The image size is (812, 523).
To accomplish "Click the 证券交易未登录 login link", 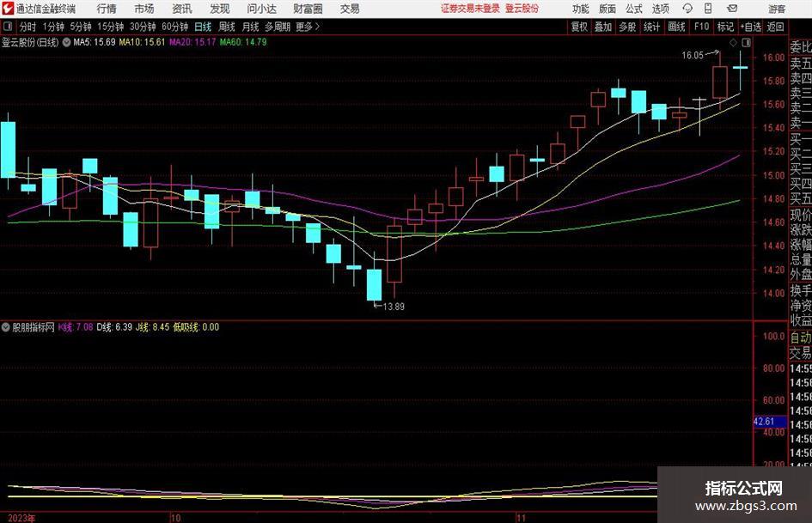I will [470, 9].
